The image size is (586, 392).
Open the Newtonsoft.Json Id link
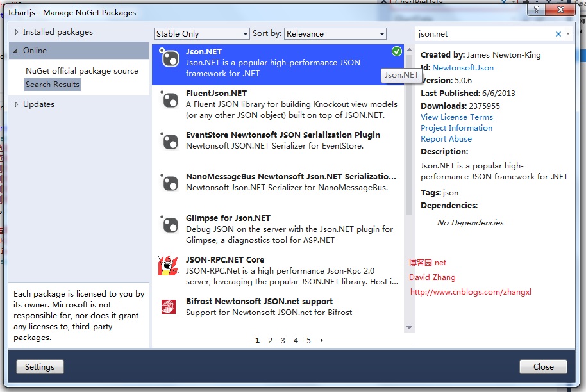click(x=463, y=68)
